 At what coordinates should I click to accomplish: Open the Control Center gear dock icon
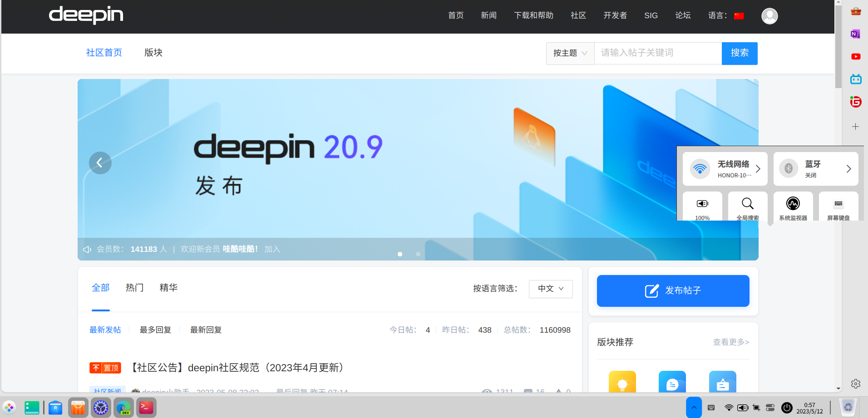(x=101, y=408)
